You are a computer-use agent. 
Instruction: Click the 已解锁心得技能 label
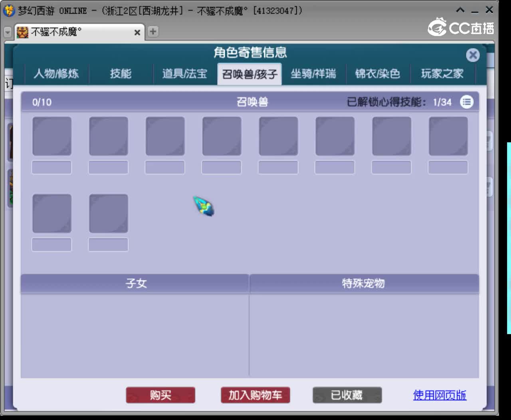pos(386,102)
